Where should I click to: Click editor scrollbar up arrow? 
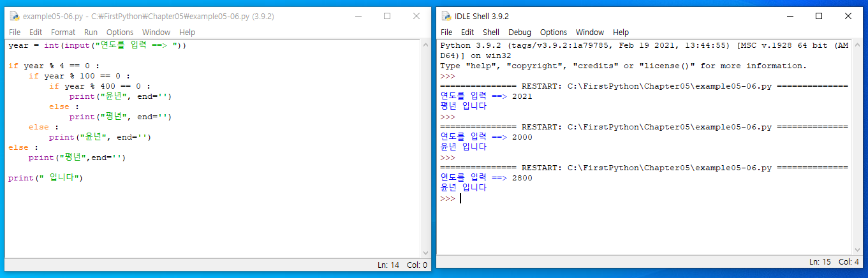point(426,46)
